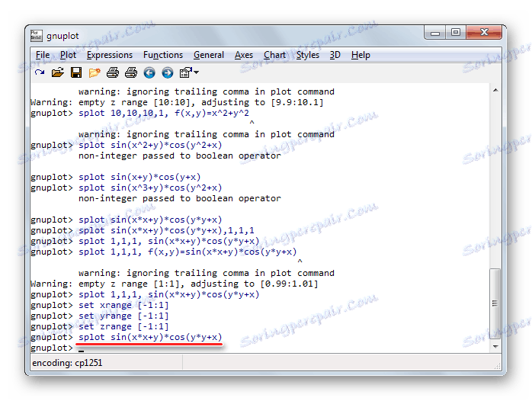Open the Chart menu
Screen dimensions: 532x401
[x=275, y=55]
